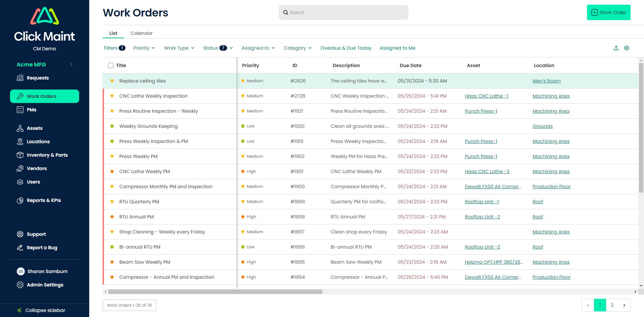
Task: Toggle the Overdue & Due Today filter
Action: coord(346,48)
